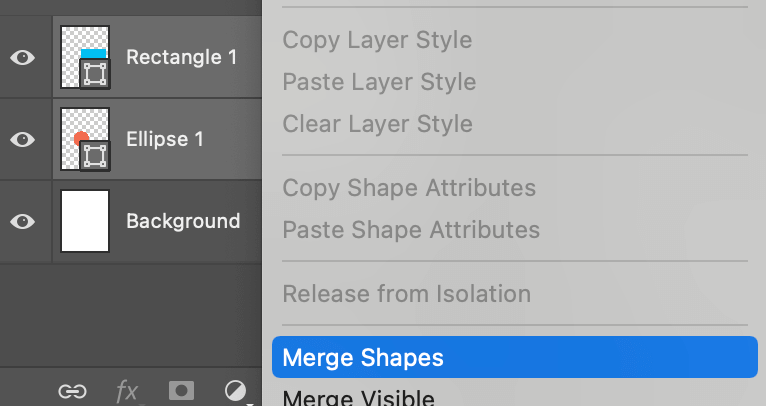
Task: Choose Merge Shapes from context menu
Action: pyautogui.click(x=363, y=358)
